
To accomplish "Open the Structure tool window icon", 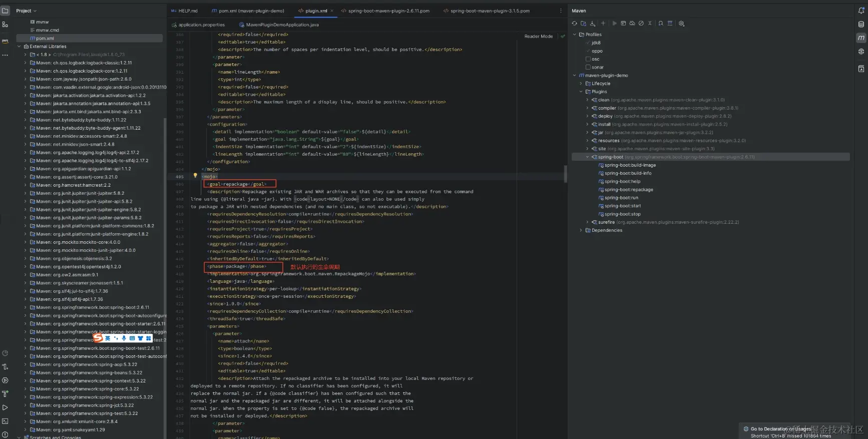I will (x=5, y=25).
